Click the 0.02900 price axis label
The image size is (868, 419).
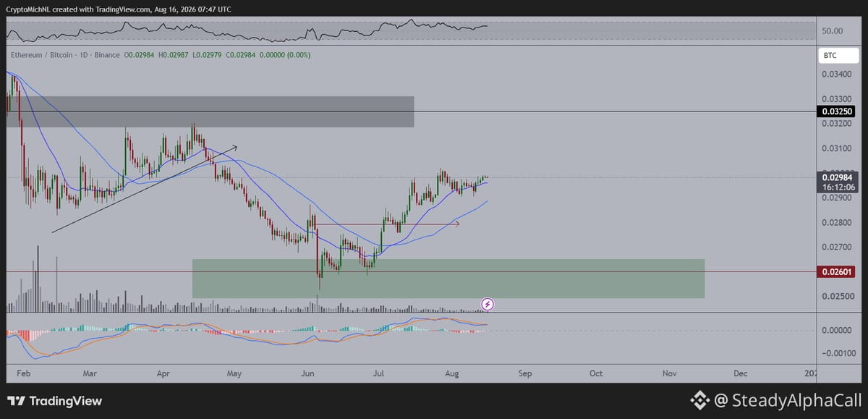836,198
